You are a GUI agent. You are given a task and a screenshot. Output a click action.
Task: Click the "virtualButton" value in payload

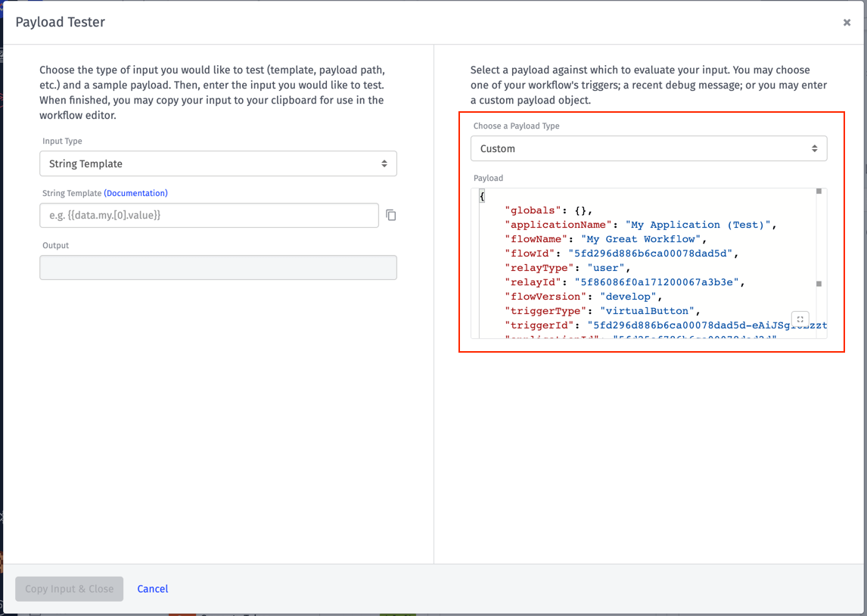click(x=647, y=311)
